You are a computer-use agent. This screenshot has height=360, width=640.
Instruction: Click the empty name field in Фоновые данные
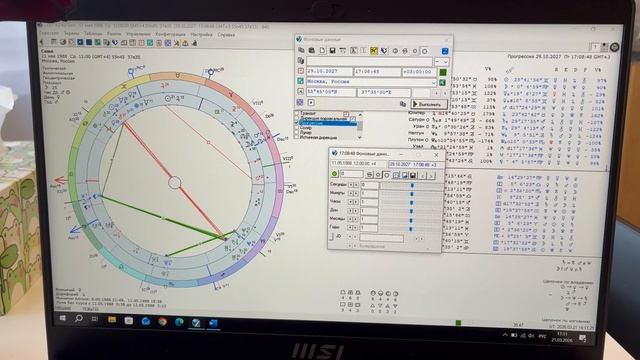370,61
